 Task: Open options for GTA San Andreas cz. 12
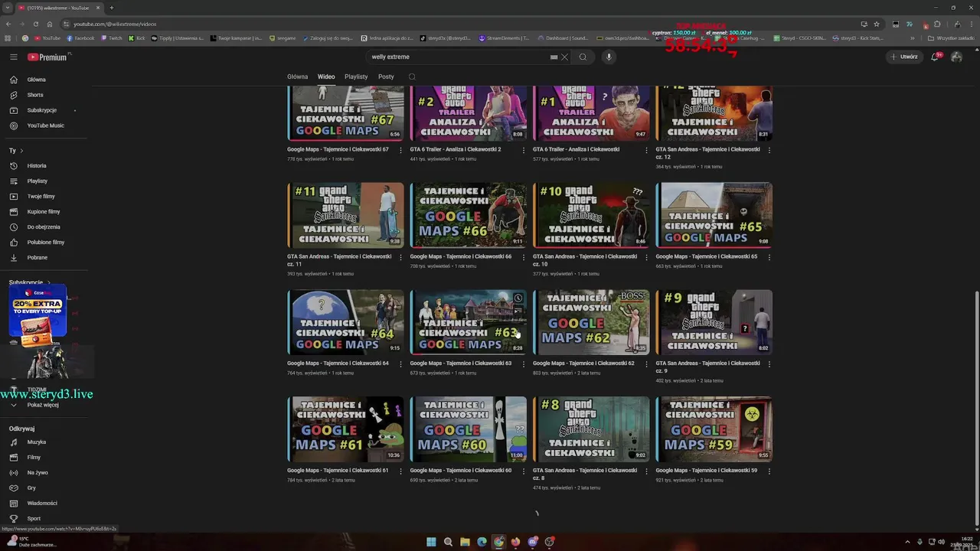tap(769, 150)
